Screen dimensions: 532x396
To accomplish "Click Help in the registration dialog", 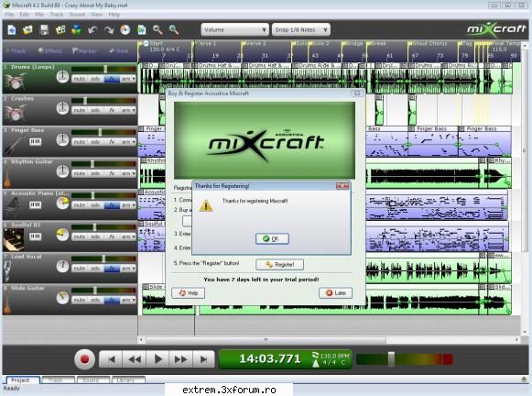I will point(188,292).
